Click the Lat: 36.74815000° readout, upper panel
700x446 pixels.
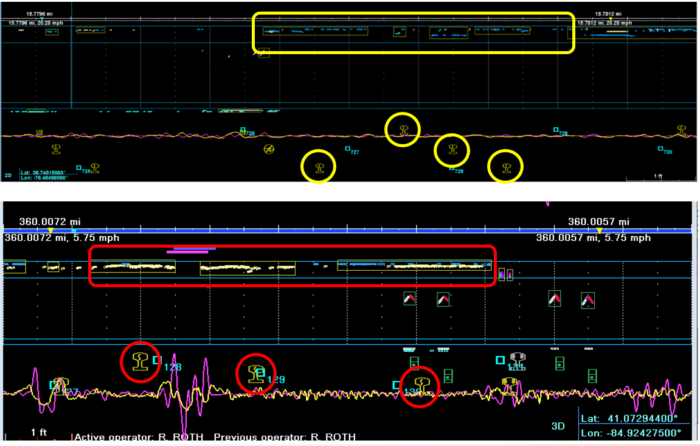(43, 173)
